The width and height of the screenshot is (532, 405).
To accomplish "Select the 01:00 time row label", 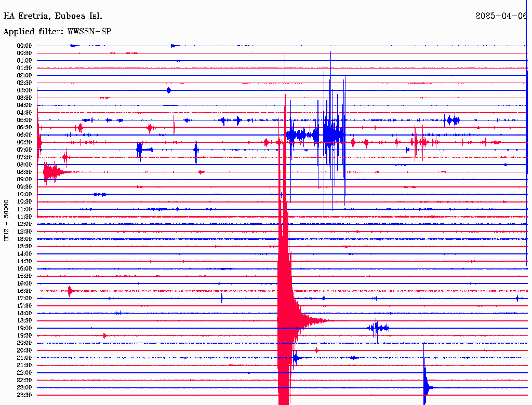I will point(24,61).
